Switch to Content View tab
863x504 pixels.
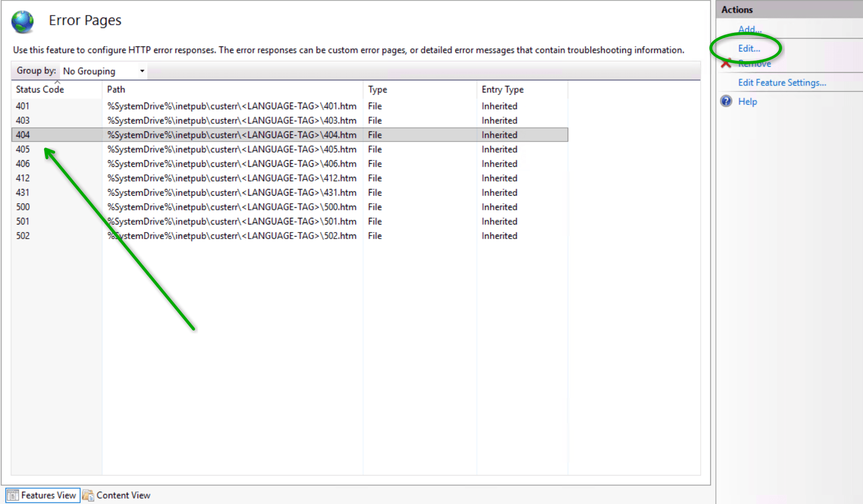[x=117, y=495]
